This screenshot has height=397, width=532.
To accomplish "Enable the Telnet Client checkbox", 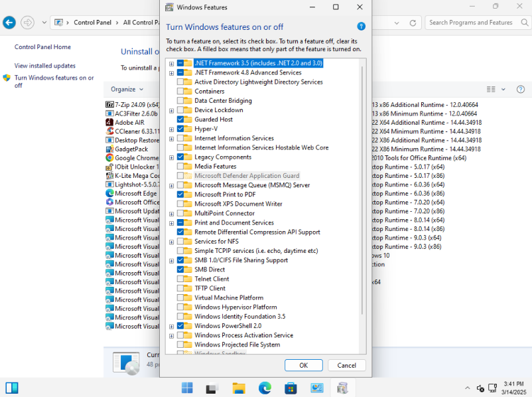I will pyautogui.click(x=180, y=279).
